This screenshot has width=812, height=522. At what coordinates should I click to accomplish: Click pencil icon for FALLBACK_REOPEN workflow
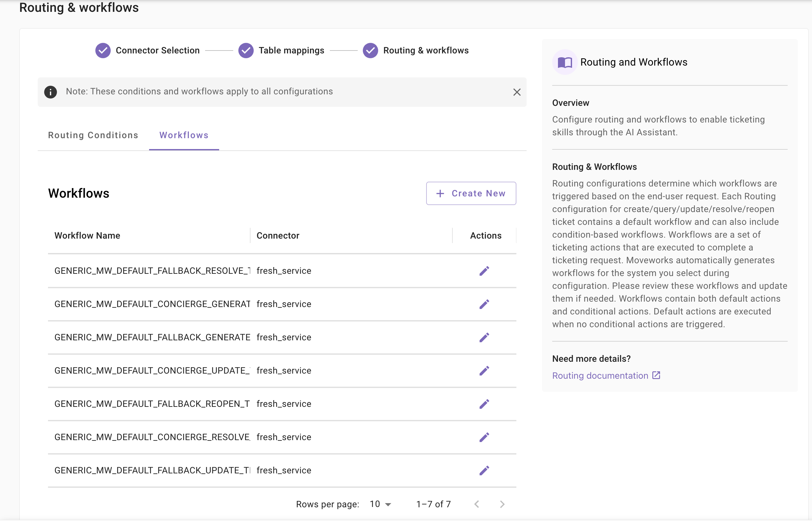coord(484,404)
